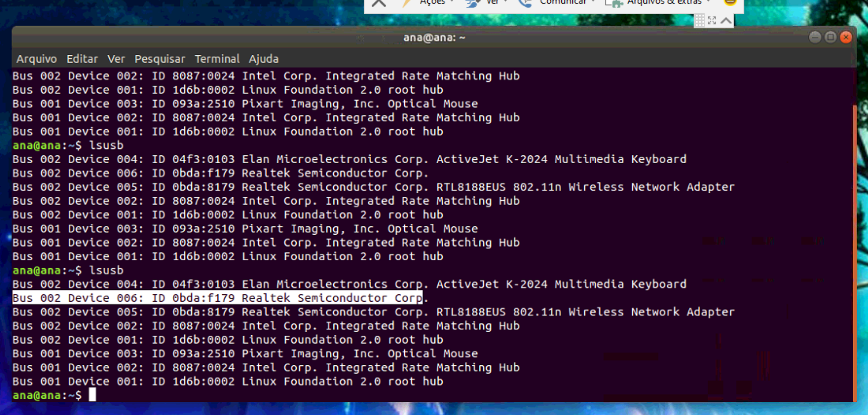The height and width of the screenshot is (415, 868).
Task: Click the first 'lsusb' command prompt line
Action: 68,146
